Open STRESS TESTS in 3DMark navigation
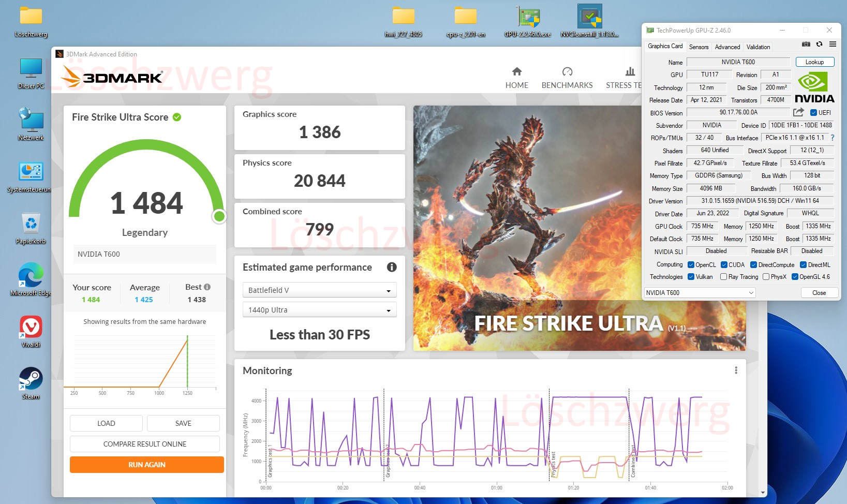Viewport: 847px width, 504px height. [x=624, y=78]
